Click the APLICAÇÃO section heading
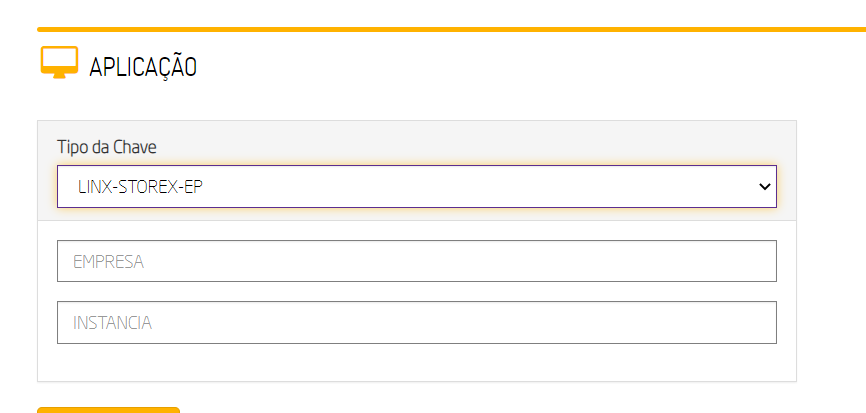Viewport: 866px width, 413px height. coord(142,67)
